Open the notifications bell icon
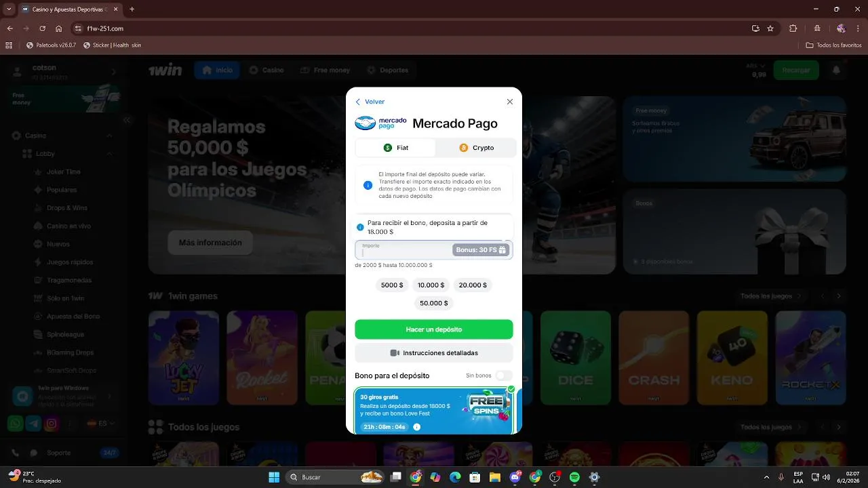The image size is (868, 488). (836, 70)
